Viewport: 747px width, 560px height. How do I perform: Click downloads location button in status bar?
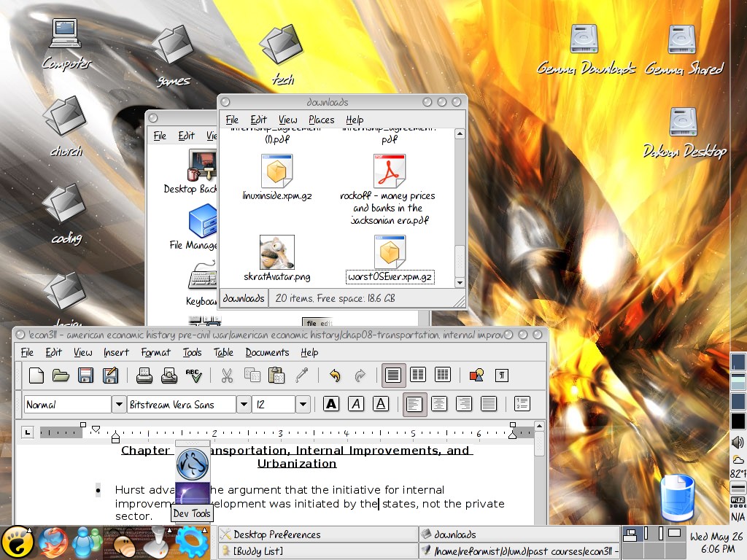tap(244, 298)
